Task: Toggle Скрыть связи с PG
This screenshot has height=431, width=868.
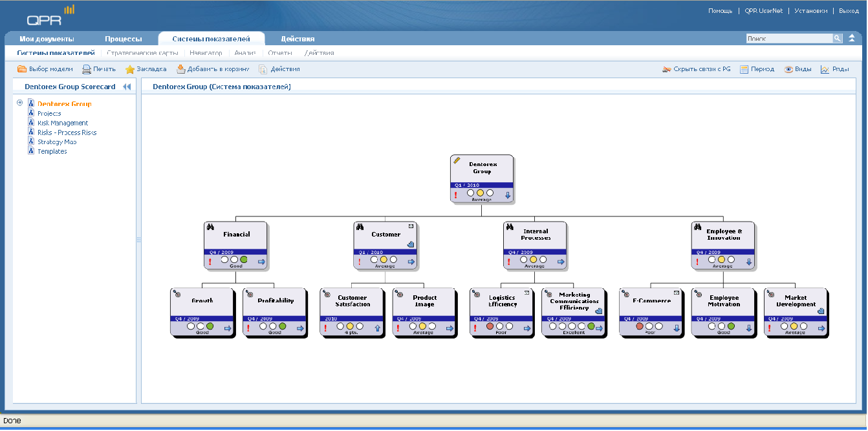Action: tap(697, 69)
